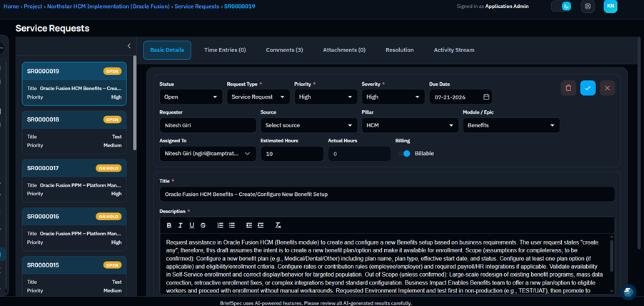Toggle underline in the description editor
Viewport: 644px width, 306px height.
click(192, 225)
